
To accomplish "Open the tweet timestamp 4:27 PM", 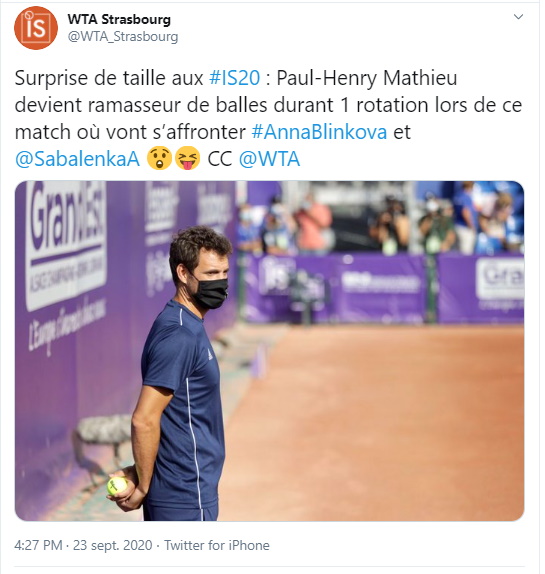I will [38, 545].
